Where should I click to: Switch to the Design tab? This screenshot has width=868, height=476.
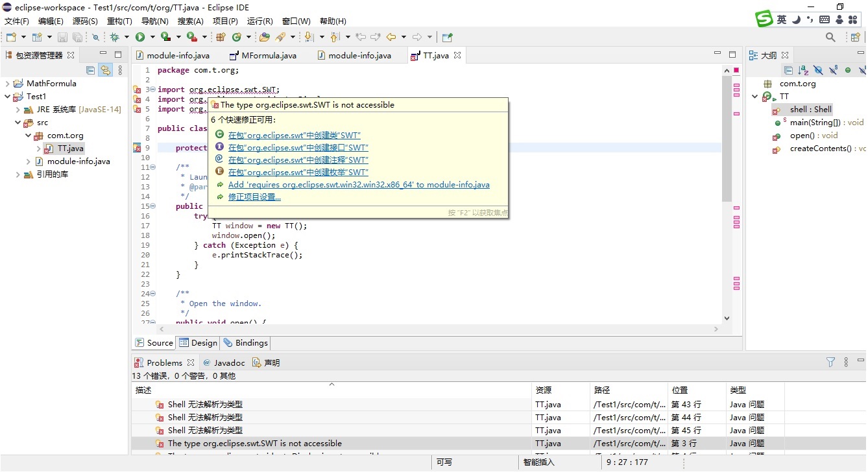(x=198, y=343)
